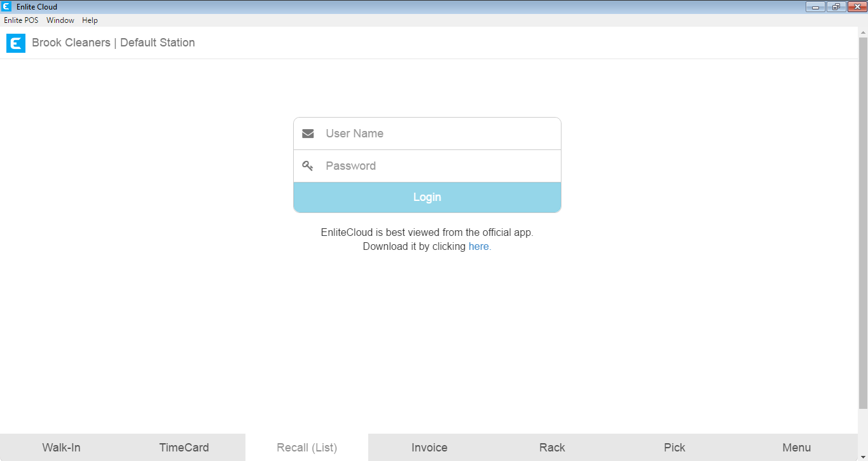Open the Help menu

[x=90, y=20]
